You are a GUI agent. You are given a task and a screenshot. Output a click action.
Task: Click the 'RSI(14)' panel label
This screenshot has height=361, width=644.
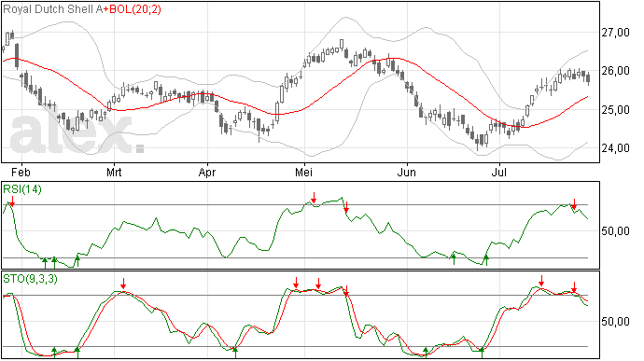(22, 189)
